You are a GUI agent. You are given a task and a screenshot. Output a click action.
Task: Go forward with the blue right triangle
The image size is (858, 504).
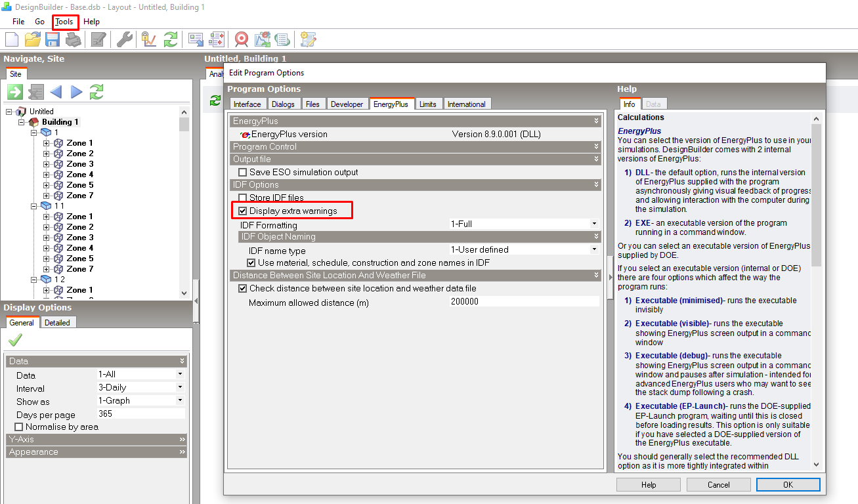coord(76,92)
